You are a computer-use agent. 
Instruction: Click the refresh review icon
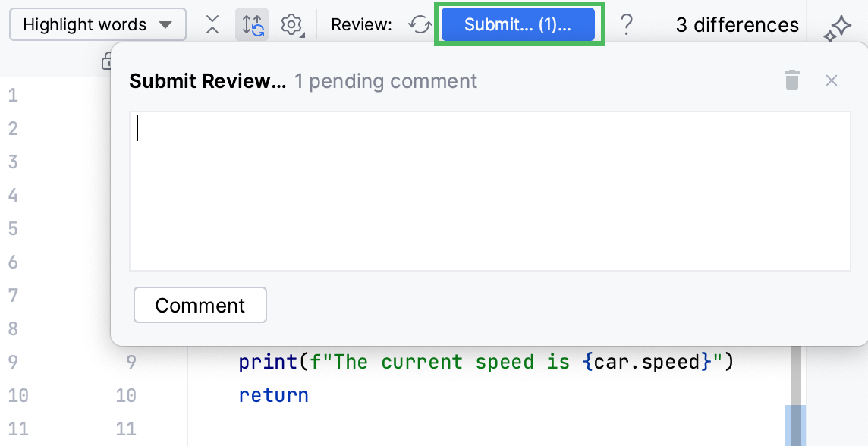pyautogui.click(x=419, y=24)
